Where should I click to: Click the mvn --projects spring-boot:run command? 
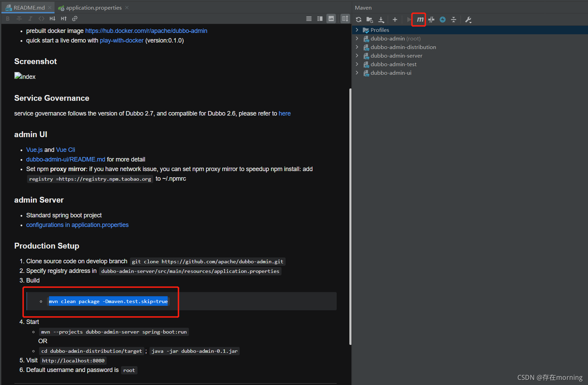[114, 332]
